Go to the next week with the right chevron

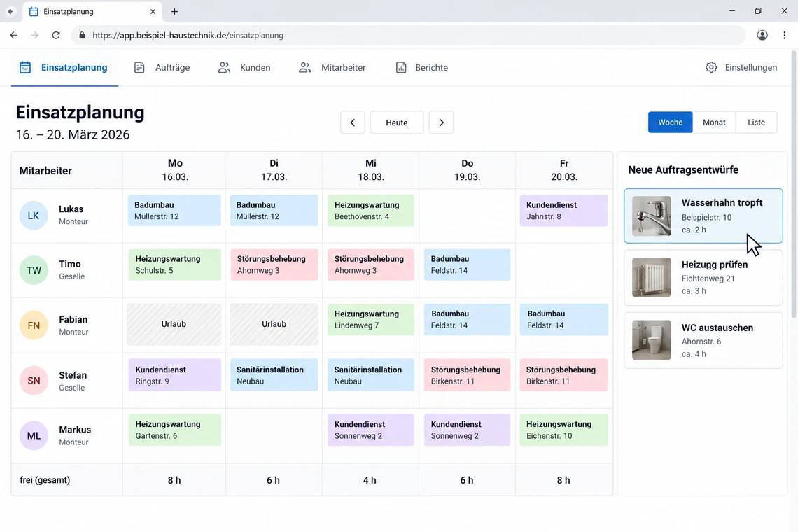441,122
